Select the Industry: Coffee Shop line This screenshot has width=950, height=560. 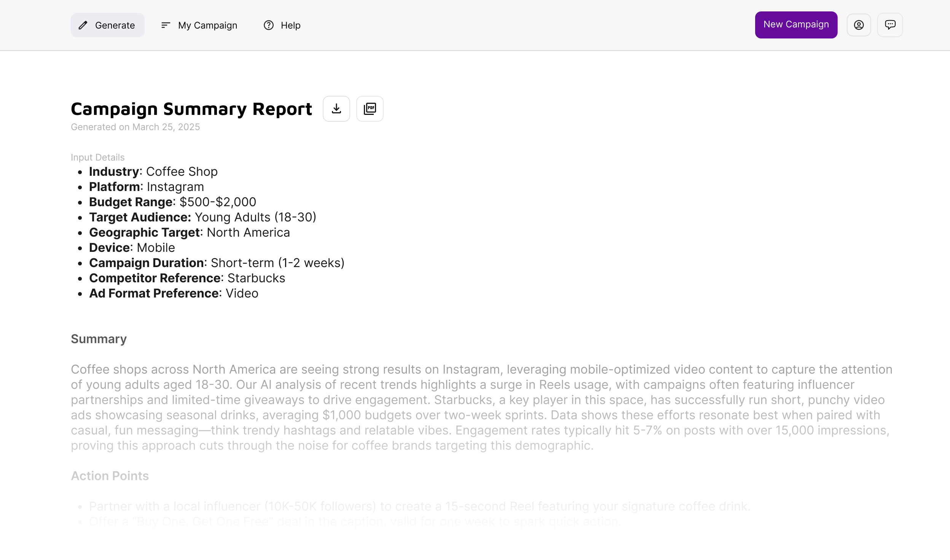[153, 172]
